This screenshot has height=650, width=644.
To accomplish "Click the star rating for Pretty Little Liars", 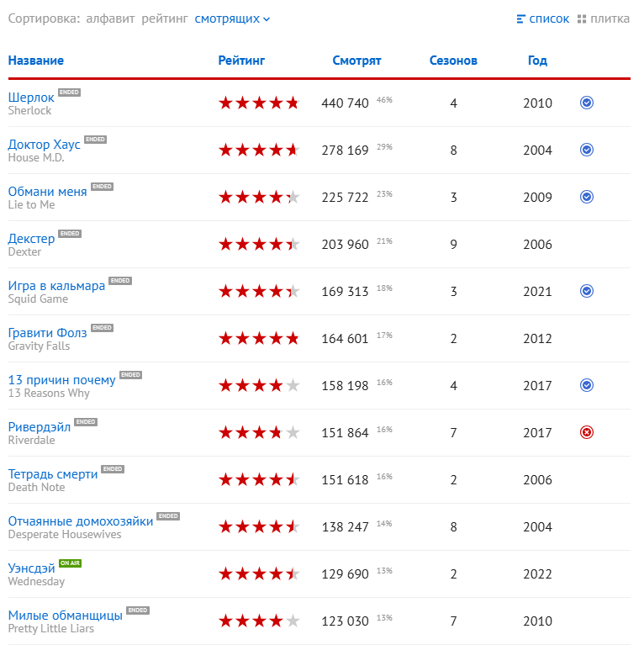I will tap(258, 621).
